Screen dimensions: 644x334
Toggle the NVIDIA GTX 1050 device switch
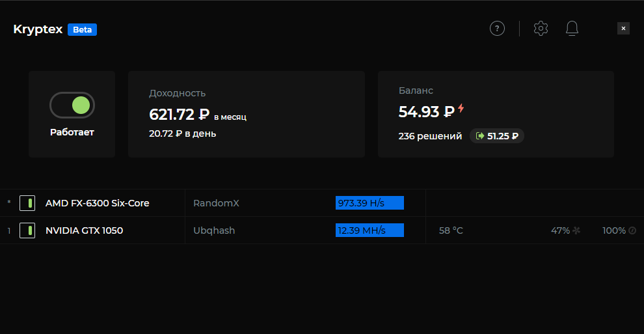[27, 230]
